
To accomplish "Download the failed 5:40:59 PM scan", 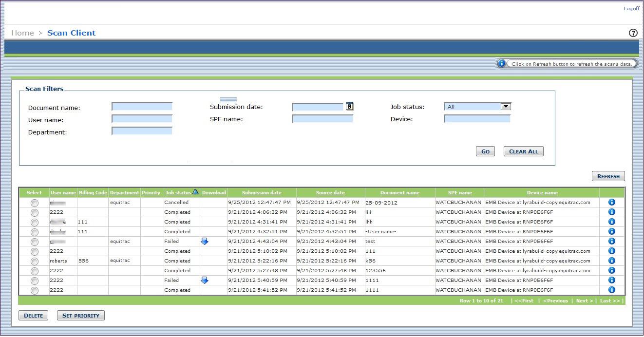I will (x=205, y=281).
